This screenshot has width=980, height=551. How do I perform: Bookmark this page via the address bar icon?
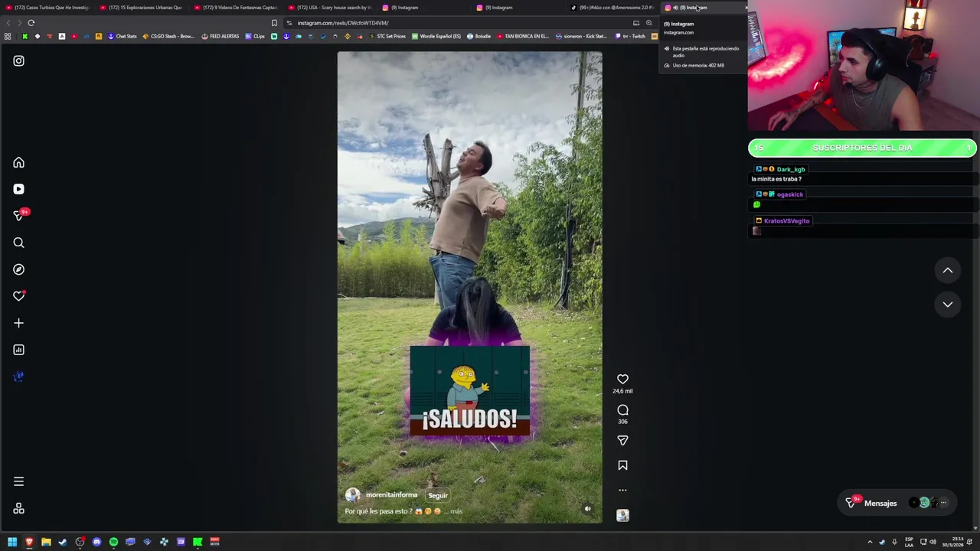tap(274, 23)
